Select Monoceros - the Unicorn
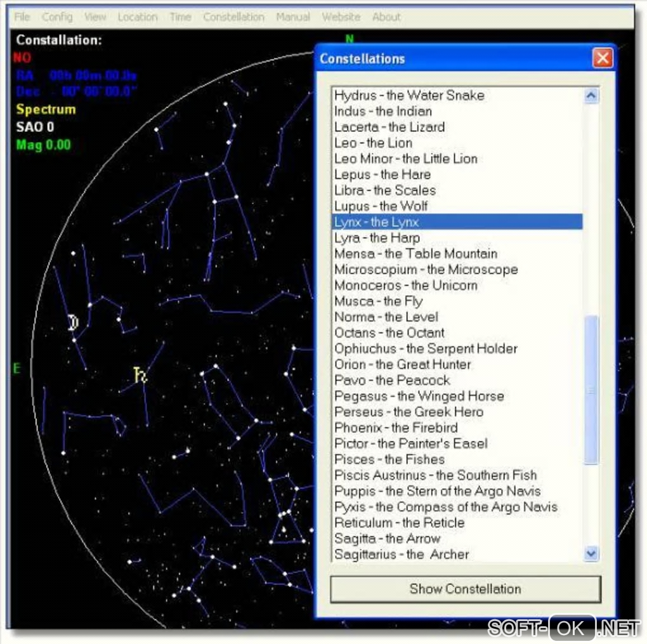This screenshot has height=644, width=647. [457, 286]
